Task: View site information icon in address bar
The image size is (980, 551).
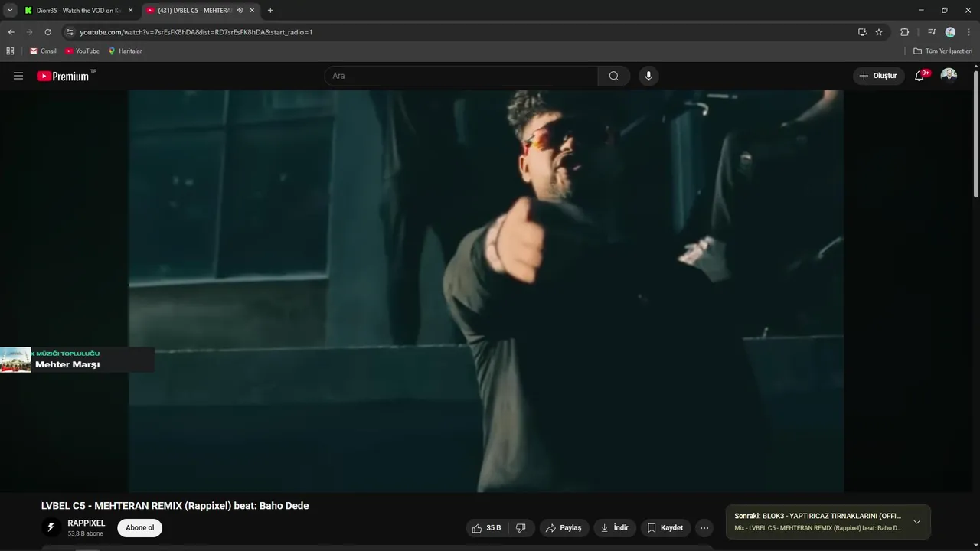Action: point(70,32)
